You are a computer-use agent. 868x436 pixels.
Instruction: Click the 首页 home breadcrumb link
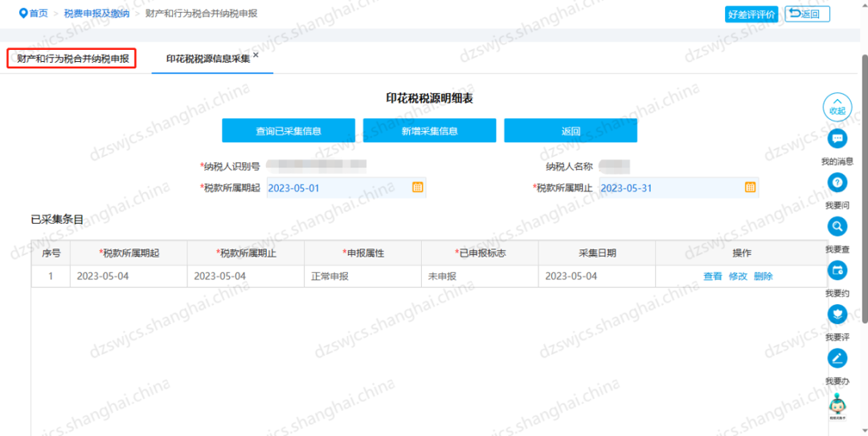click(x=39, y=14)
